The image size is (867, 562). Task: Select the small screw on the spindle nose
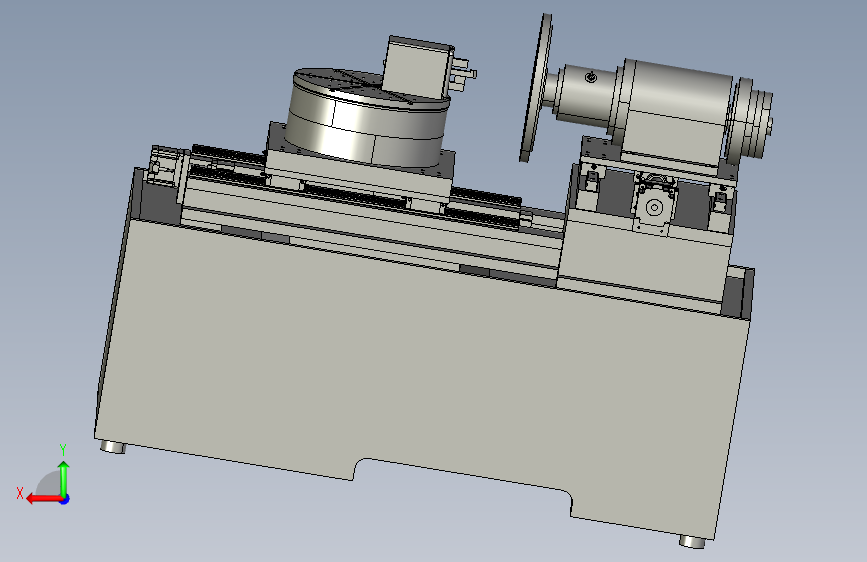[591, 77]
